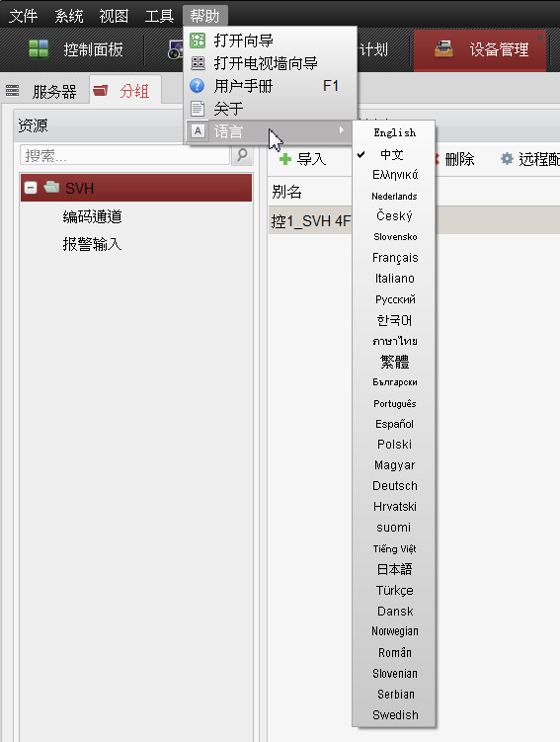
Task: Collapse the SVH tree node
Action: pos(31,188)
